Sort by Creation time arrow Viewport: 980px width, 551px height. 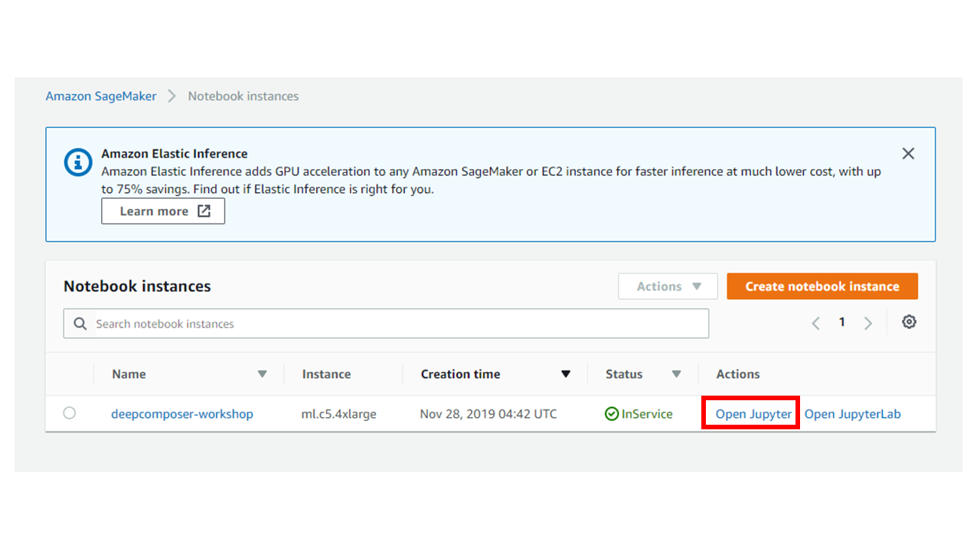coord(566,374)
